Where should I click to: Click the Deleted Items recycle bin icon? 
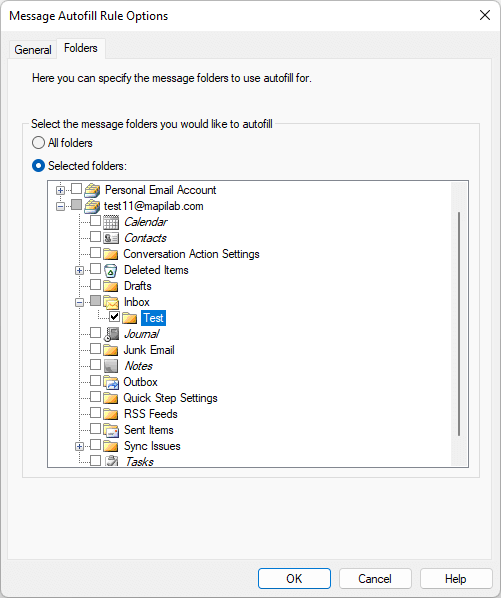point(111,270)
